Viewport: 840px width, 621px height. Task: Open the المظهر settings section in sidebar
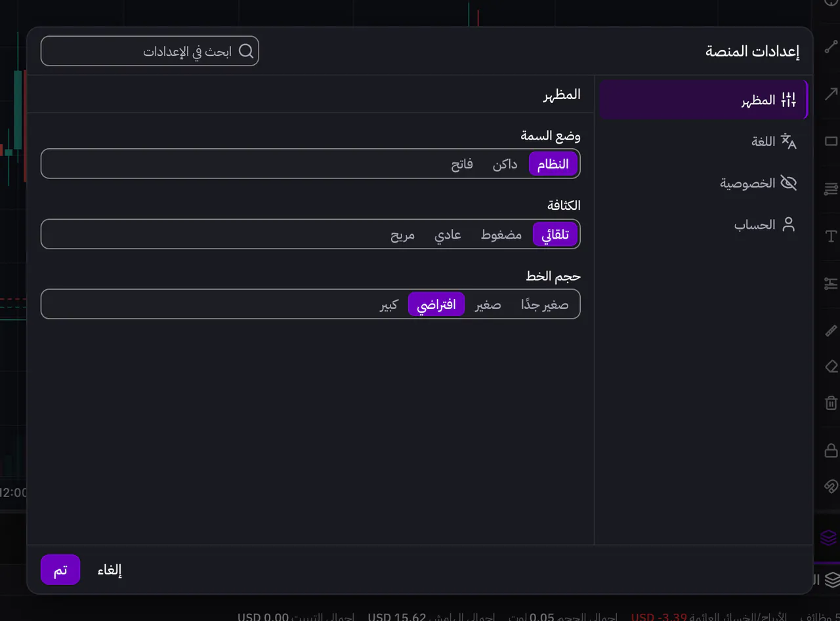(x=703, y=100)
